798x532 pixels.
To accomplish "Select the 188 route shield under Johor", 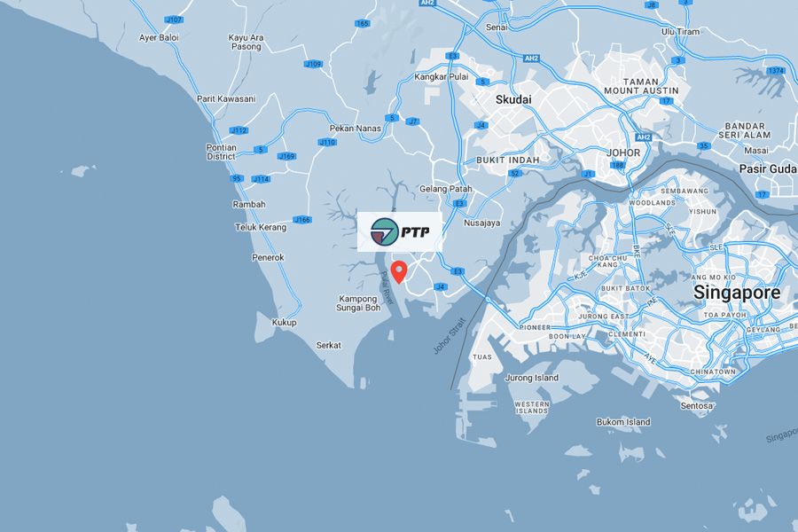I will tap(617, 165).
